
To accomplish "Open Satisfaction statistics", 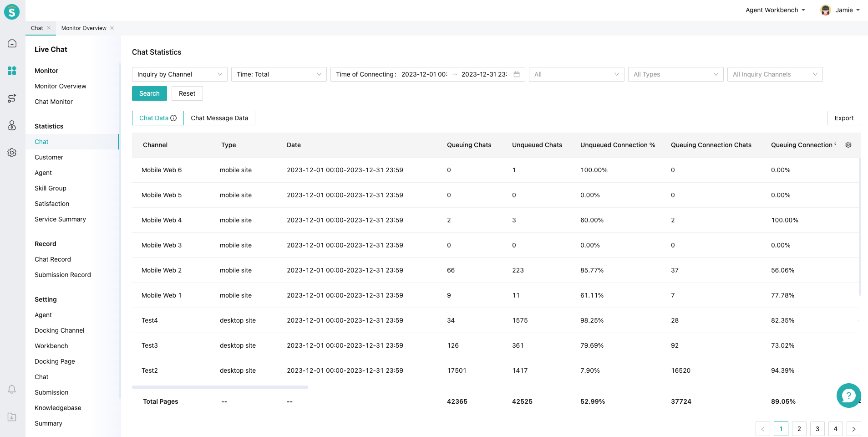I will pos(52,204).
